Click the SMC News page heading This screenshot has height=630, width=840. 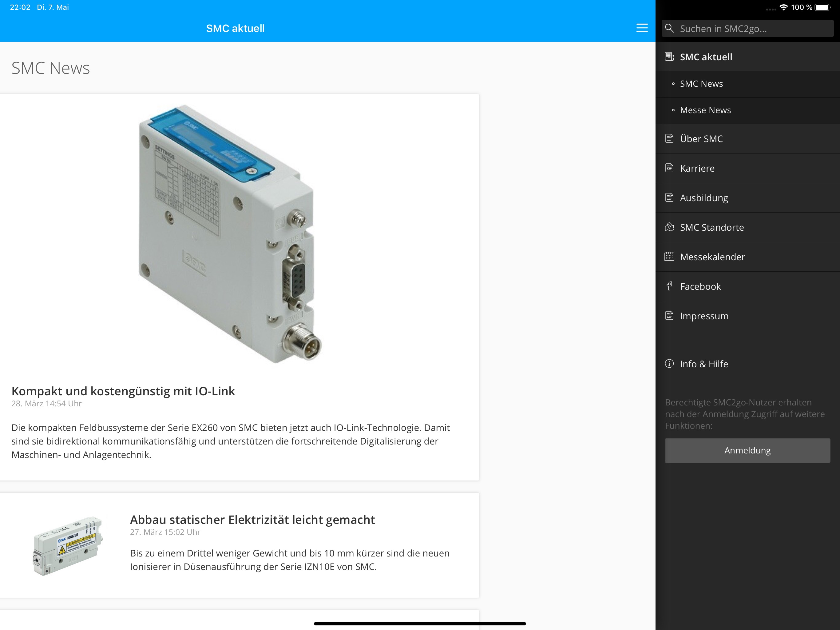click(x=50, y=68)
